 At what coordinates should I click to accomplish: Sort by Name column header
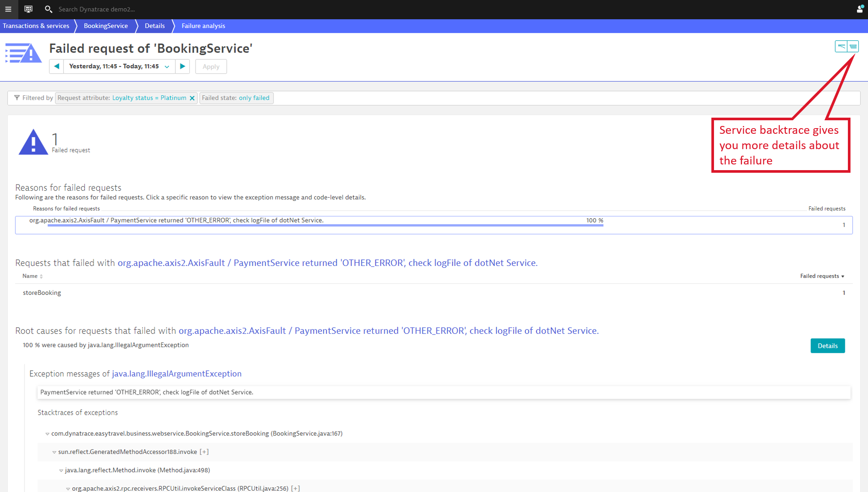(x=32, y=276)
